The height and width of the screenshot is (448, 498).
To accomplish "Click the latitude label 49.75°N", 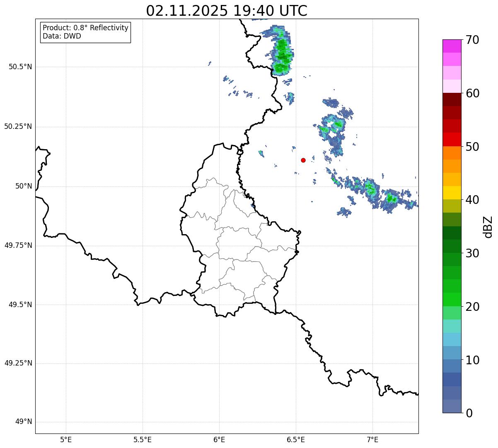I will point(18,245).
